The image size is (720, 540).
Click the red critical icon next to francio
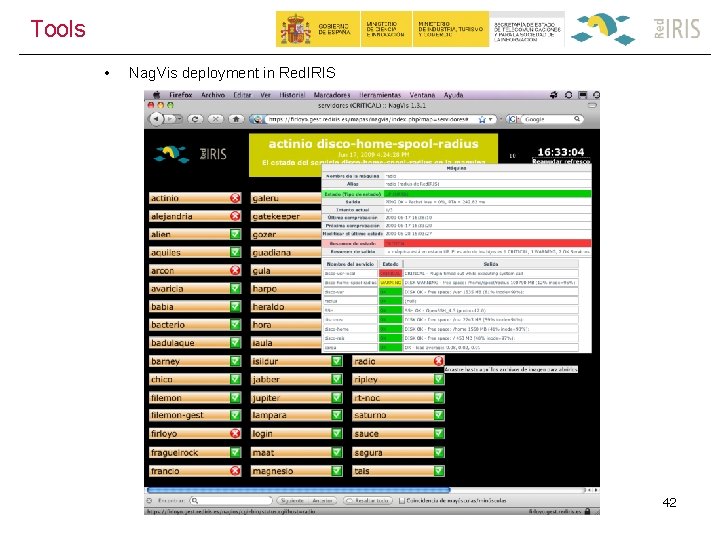[235, 471]
